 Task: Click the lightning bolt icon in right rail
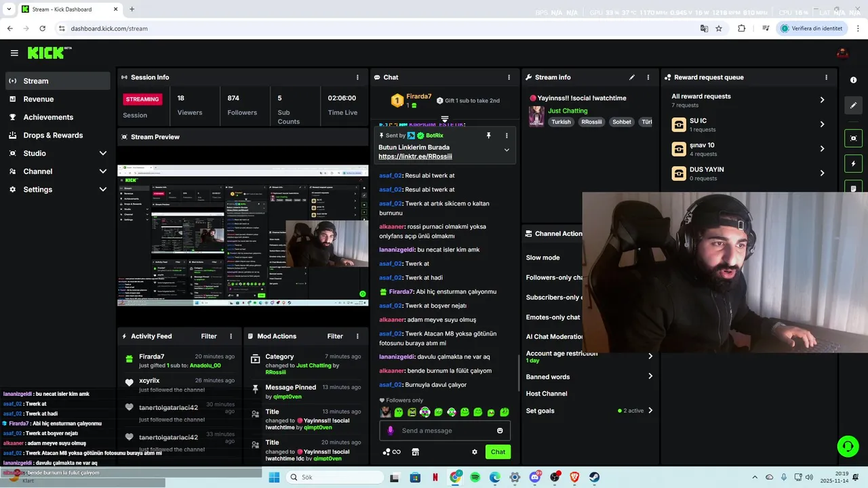(853, 164)
